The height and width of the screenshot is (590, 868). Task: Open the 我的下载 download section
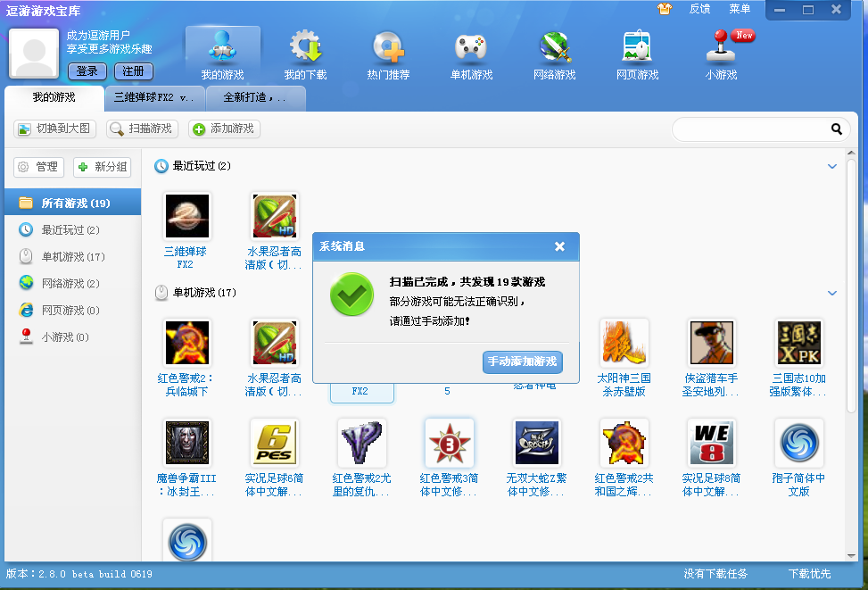[x=306, y=54]
